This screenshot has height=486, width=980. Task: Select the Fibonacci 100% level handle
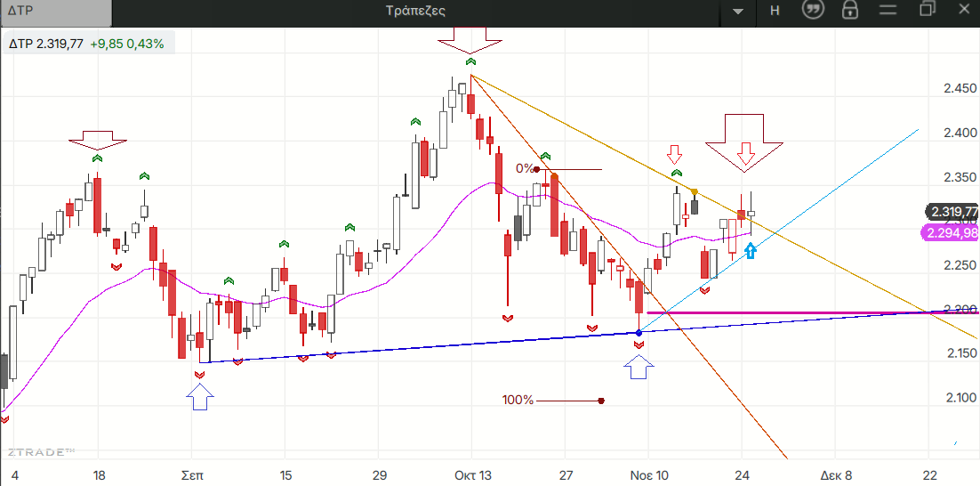pyautogui.click(x=602, y=401)
